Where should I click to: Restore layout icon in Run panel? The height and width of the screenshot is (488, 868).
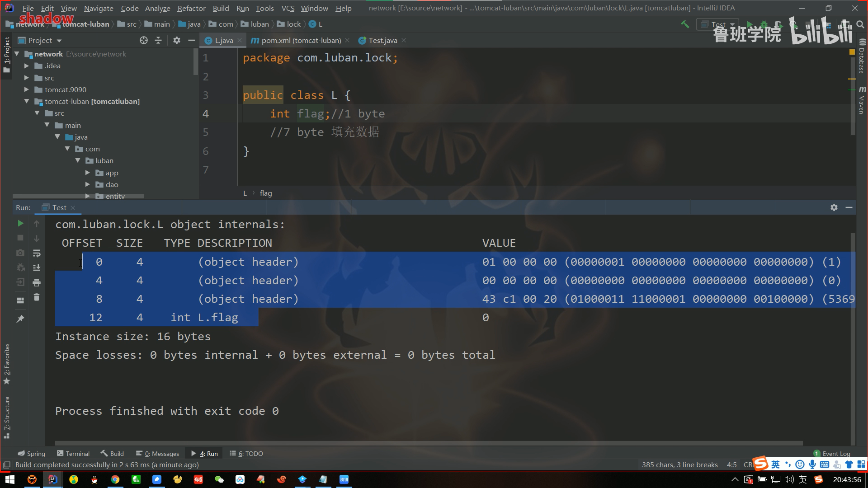click(x=20, y=300)
